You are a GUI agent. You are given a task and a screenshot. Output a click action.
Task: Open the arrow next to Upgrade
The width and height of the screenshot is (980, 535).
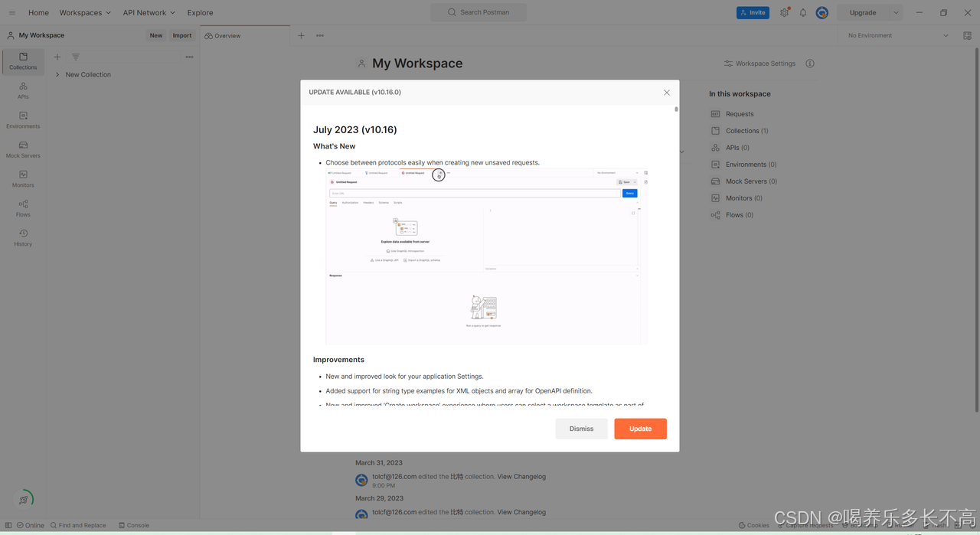coord(896,13)
